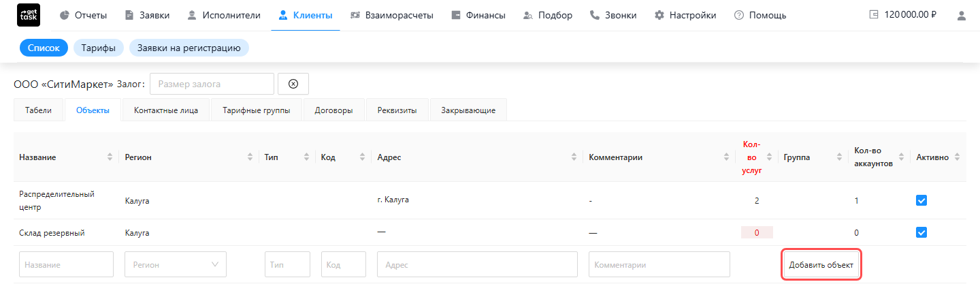Image resolution: width=980 pixels, height=297 pixels.
Task: Focus the Размер залога input field
Action: point(212,84)
